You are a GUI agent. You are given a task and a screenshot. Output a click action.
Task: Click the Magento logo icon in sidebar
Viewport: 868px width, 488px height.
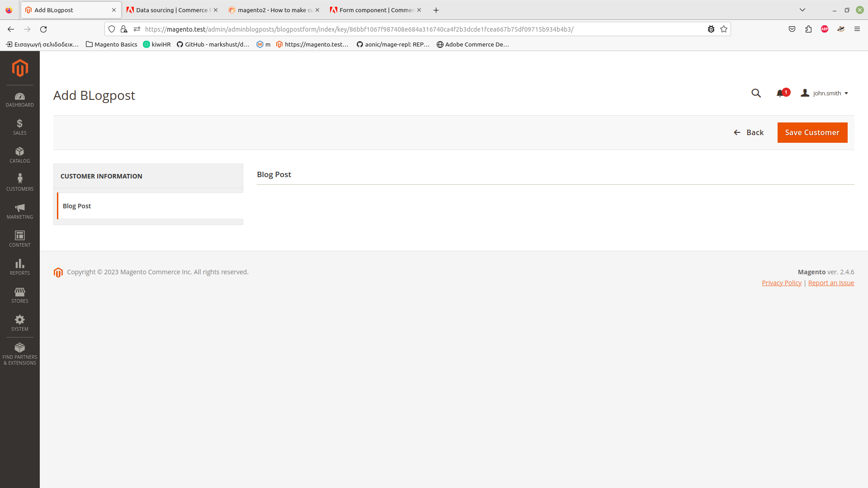point(20,68)
